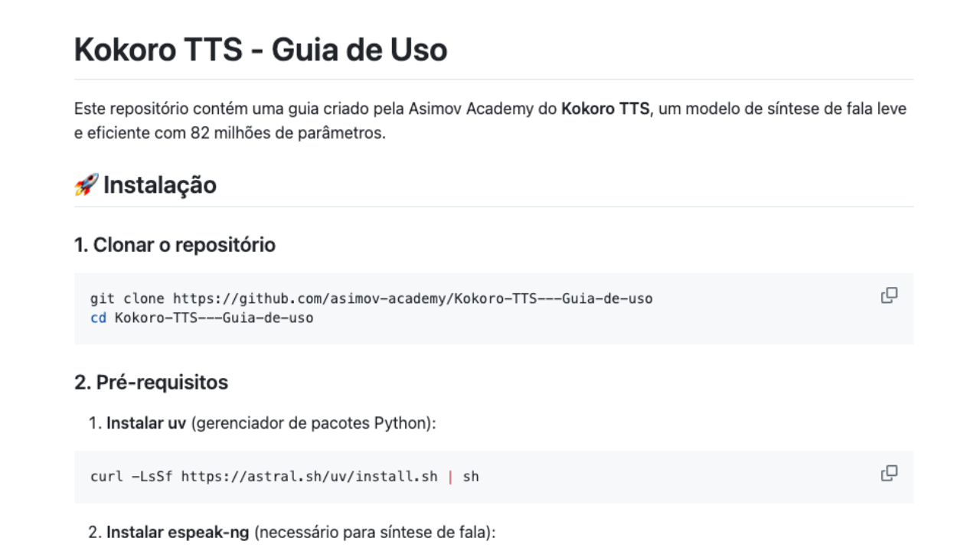Click the red pipe symbol in curl command
Screen dimensions: 980x551
tap(450, 476)
